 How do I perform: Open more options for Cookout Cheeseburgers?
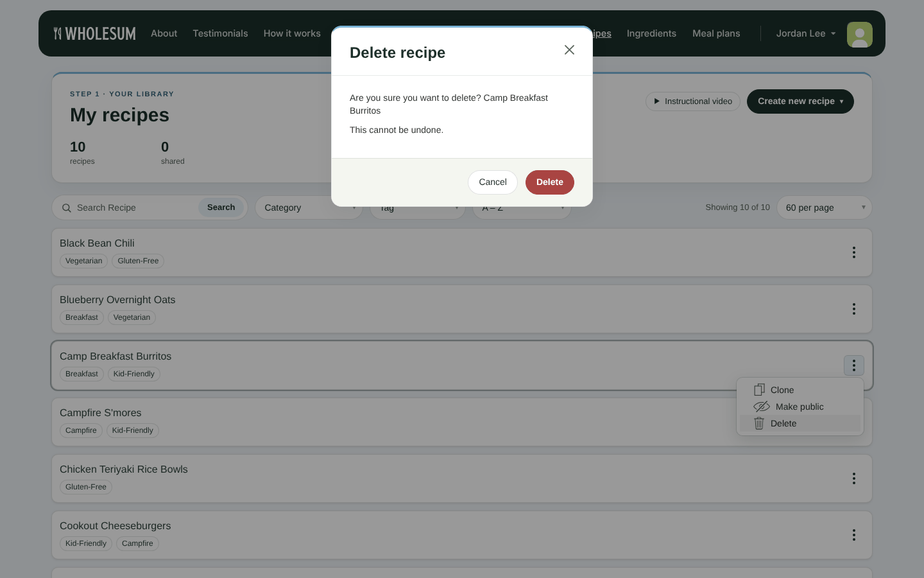[854, 535]
